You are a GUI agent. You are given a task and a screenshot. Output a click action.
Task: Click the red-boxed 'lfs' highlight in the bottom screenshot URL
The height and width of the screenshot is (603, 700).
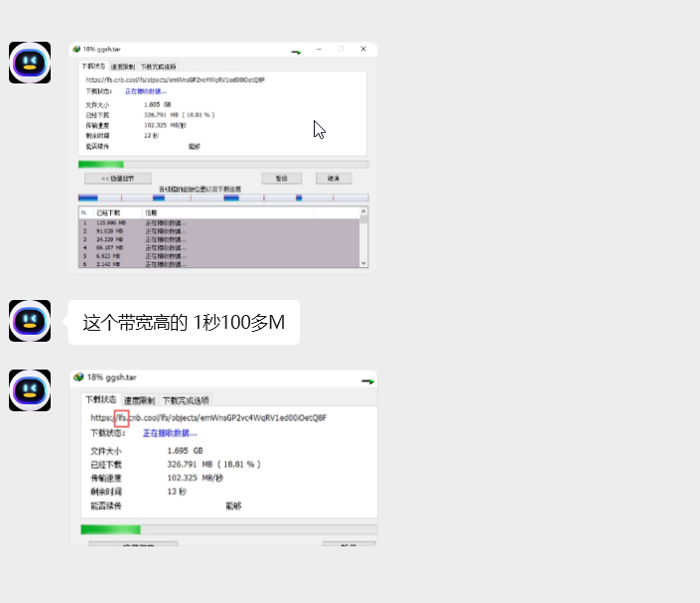tap(121, 418)
